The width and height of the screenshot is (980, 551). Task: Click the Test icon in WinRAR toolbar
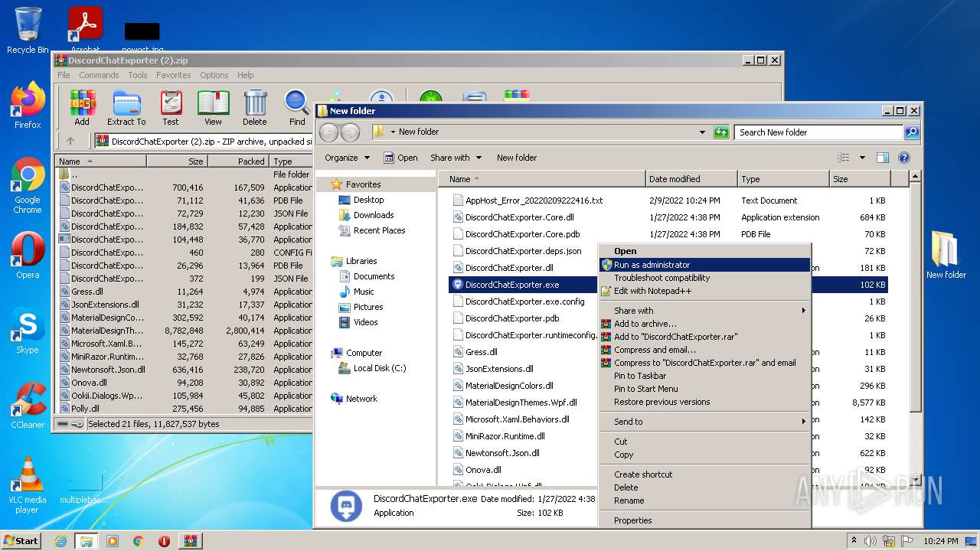click(x=171, y=107)
